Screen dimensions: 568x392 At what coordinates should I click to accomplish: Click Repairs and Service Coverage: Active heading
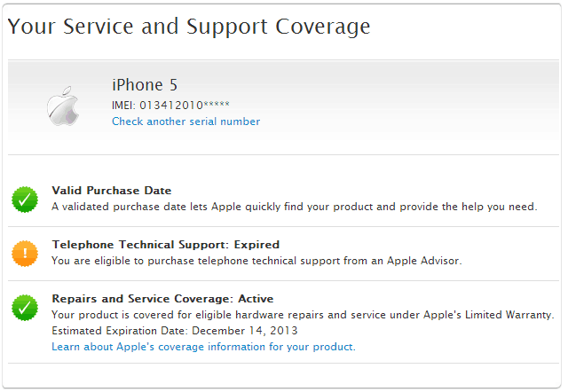[x=162, y=299]
